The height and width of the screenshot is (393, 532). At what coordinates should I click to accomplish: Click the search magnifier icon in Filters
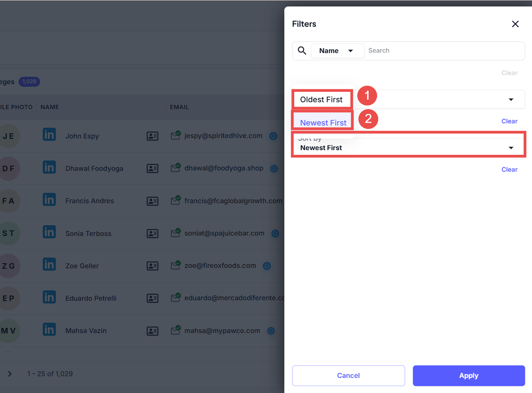coord(302,51)
